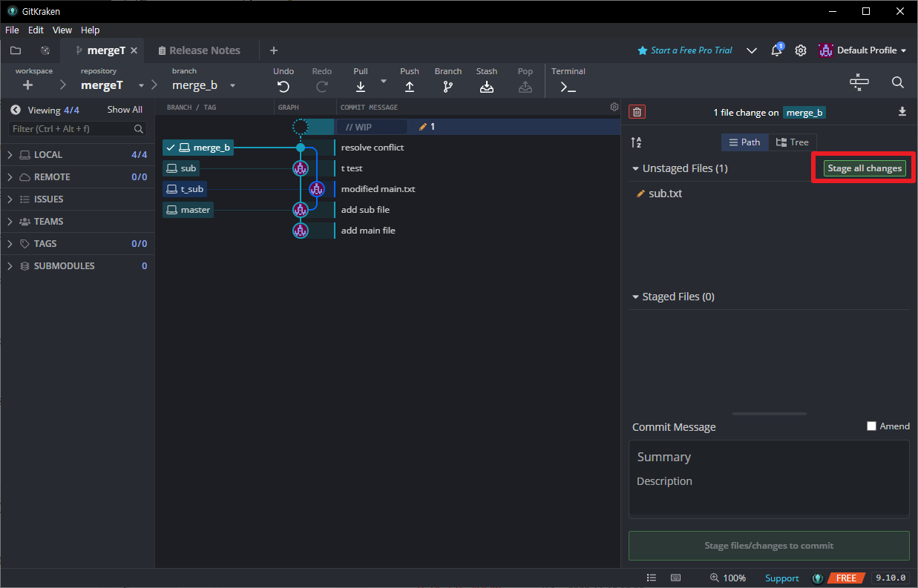This screenshot has width=918, height=588.
Task: Switch file view to Path
Action: pos(744,142)
